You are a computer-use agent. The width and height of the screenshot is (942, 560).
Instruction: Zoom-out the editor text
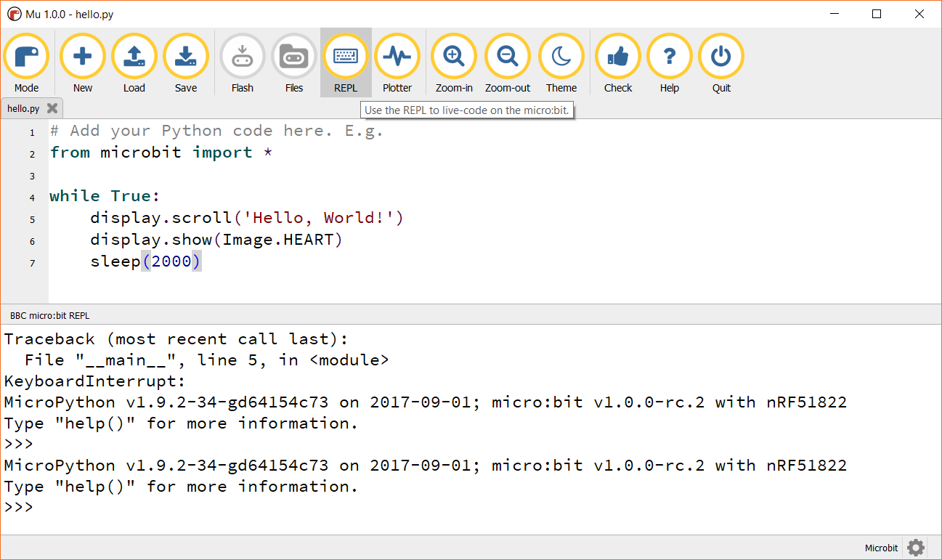click(x=508, y=63)
